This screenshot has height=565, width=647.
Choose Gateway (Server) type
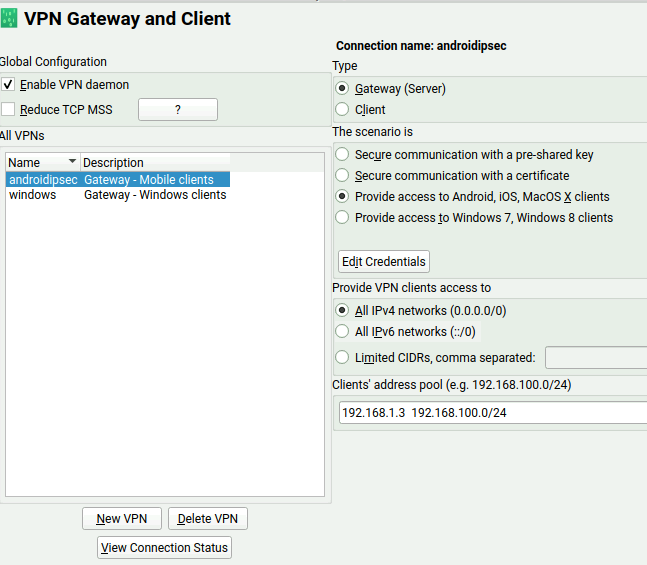343,89
